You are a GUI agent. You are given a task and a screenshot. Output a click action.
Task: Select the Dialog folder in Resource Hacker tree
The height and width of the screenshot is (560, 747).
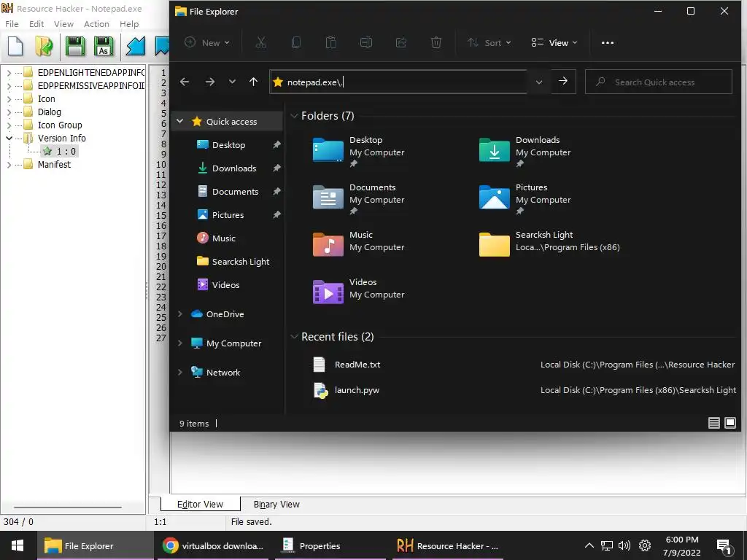49,112
